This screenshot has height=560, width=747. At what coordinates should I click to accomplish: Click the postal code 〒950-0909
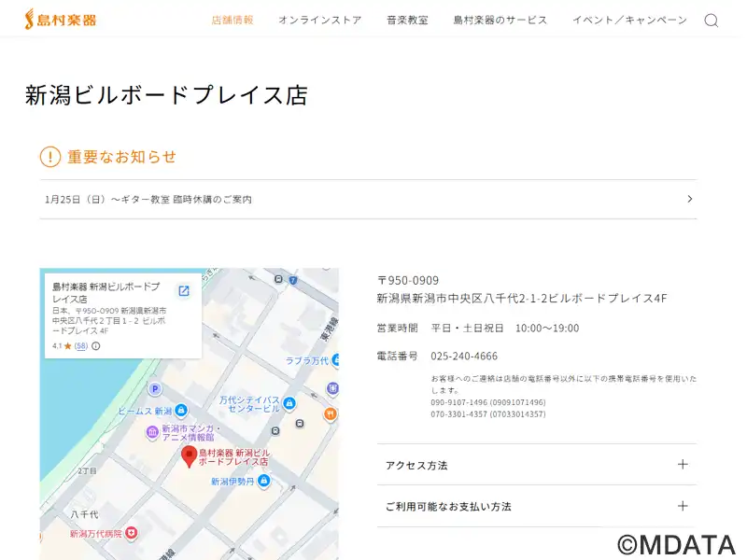[x=408, y=281]
